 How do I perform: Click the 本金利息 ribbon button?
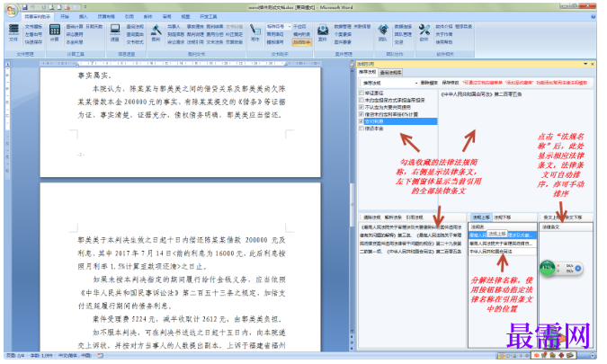click(x=75, y=41)
